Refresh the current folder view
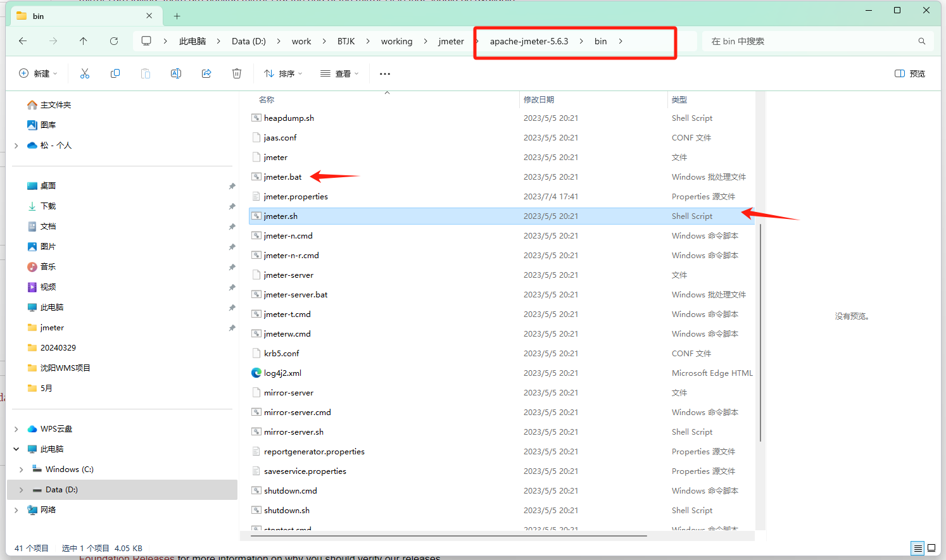This screenshot has height=560, width=946. (114, 41)
